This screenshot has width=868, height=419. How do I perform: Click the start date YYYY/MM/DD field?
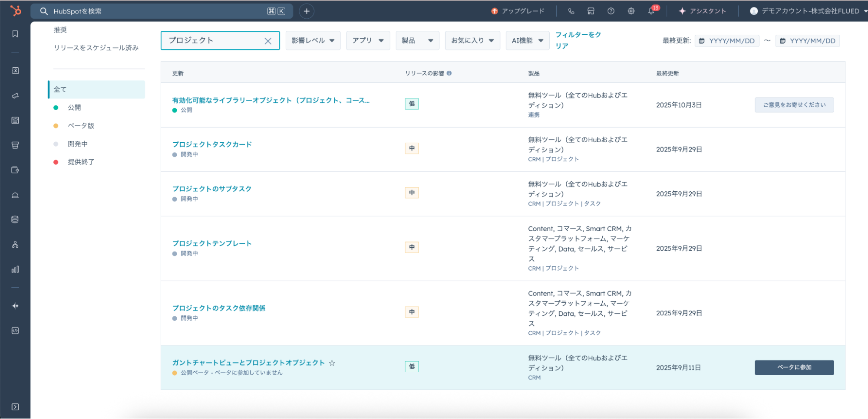point(727,41)
